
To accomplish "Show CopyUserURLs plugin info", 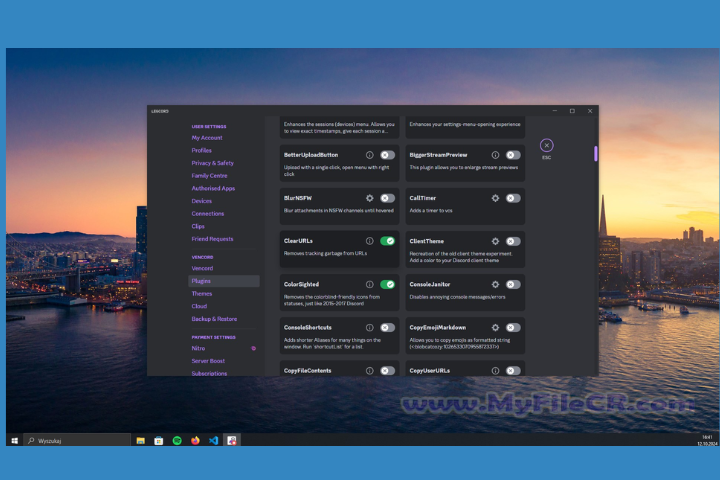I will (x=495, y=371).
